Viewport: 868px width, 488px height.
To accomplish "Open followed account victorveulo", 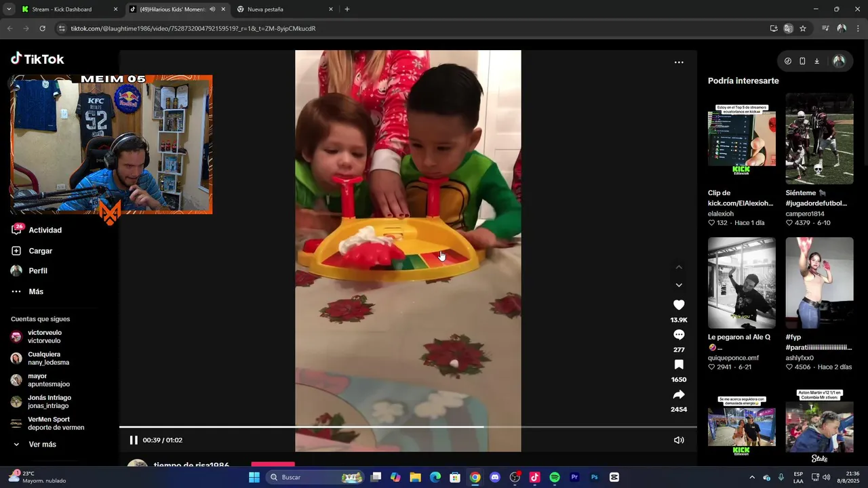I will point(37,337).
